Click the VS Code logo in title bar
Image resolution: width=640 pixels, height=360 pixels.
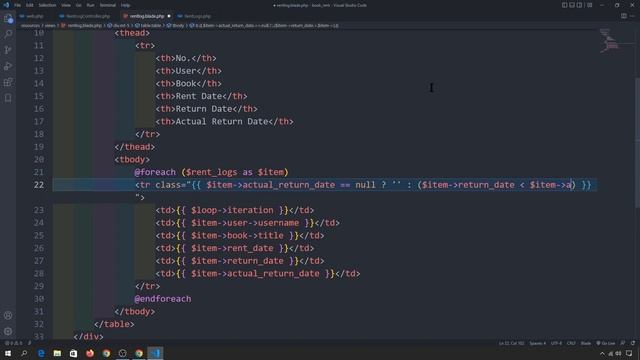[6, 5]
